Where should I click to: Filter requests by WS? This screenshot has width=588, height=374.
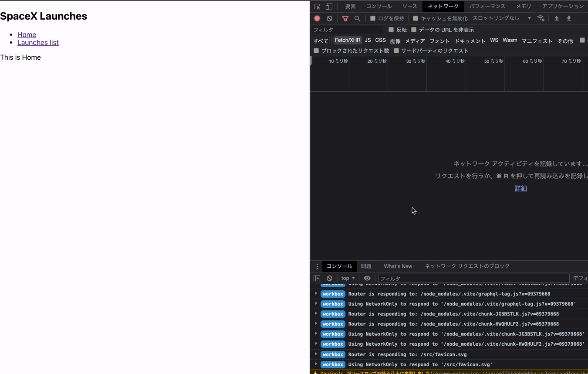tap(494, 40)
